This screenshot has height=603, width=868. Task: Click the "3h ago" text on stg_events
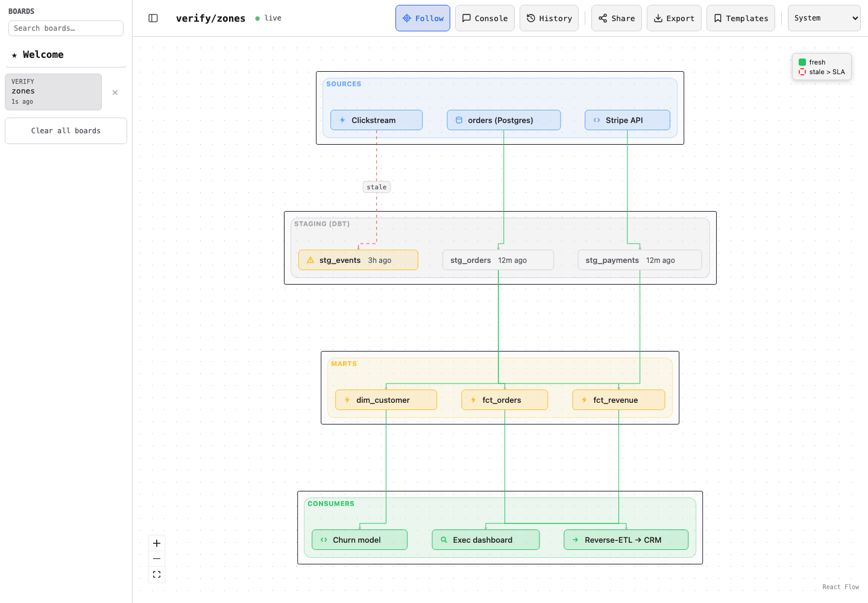click(380, 260)
